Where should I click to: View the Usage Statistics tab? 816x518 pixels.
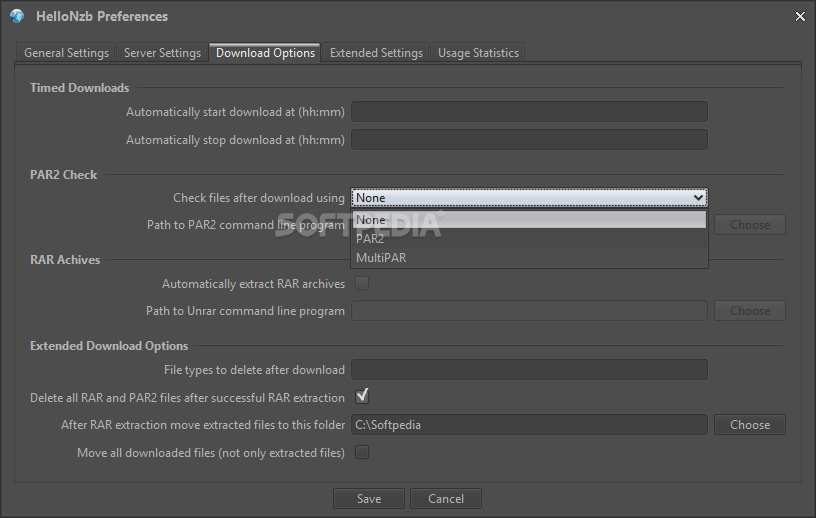pyautogui.click(x=478, y=53)
